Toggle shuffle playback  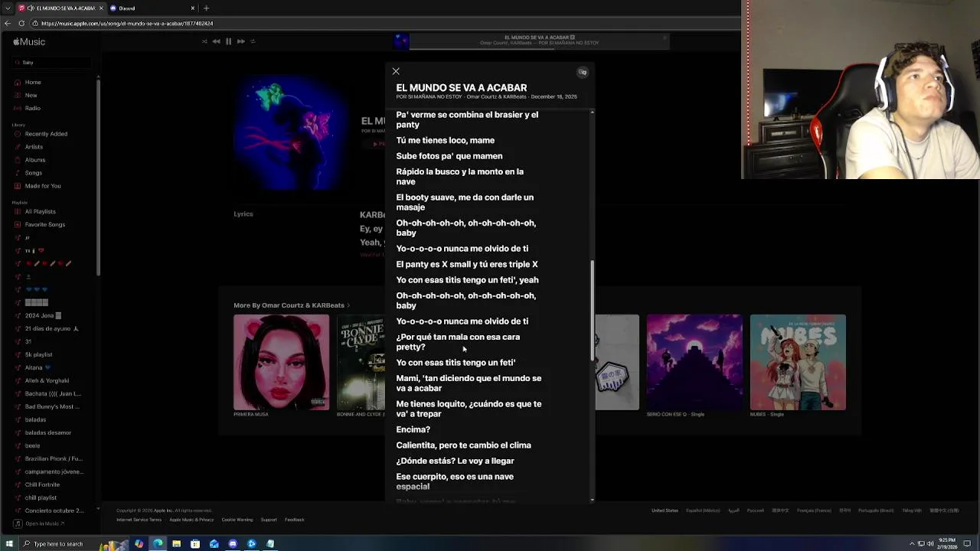pyautogui.click(x=204, y=41)
